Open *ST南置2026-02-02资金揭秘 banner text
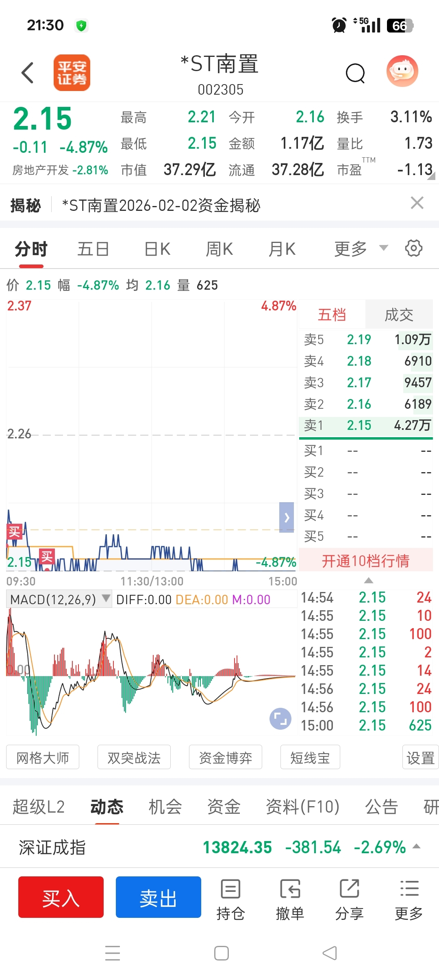439x980 pixels. pyautogui.click(x=161, y=205)
